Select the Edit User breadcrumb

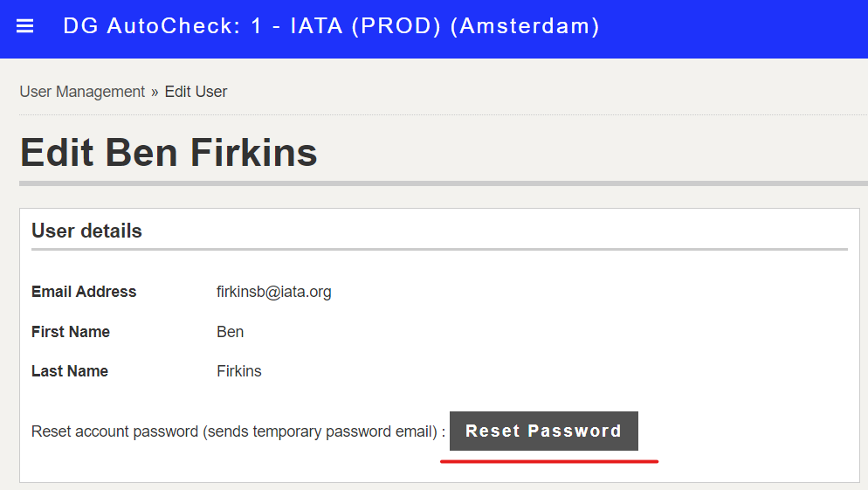pos(196,92)
